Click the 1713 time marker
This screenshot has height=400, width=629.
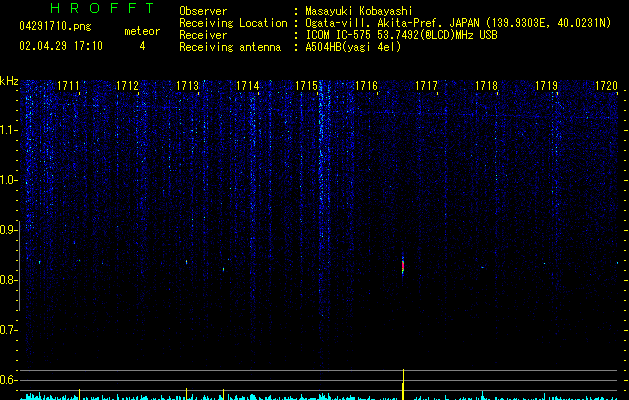(x=187, y=86)
